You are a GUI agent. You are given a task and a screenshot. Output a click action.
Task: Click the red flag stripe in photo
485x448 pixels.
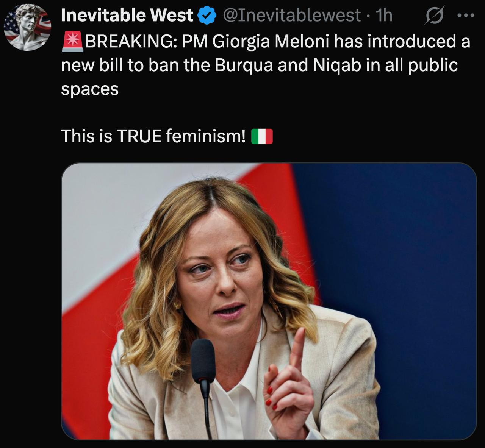coord(87,341)
